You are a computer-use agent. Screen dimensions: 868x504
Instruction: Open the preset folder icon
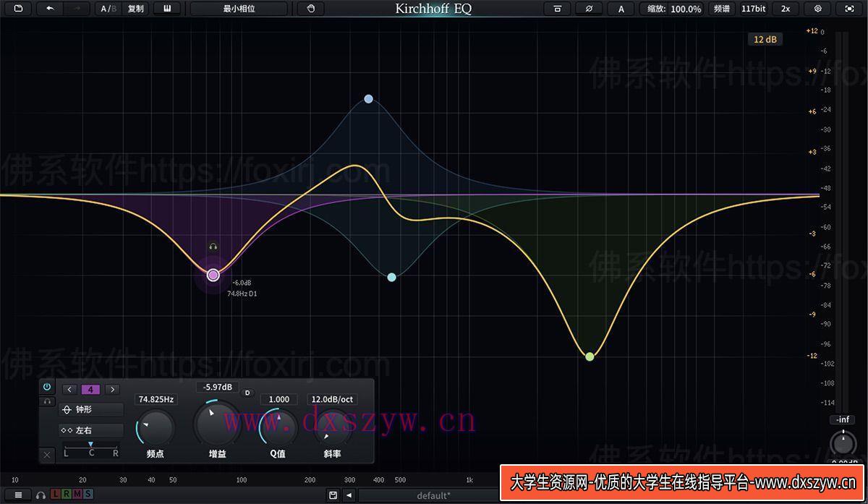(17, 9)
